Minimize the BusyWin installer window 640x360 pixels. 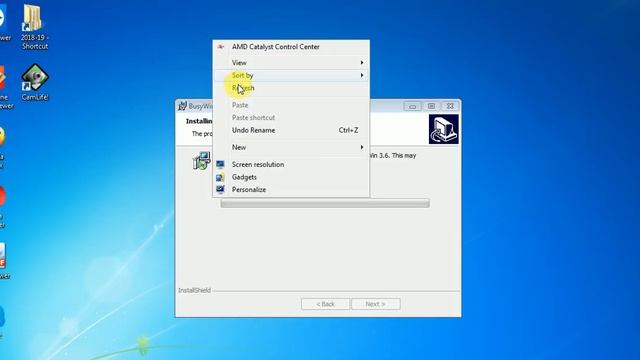[412, 106]
